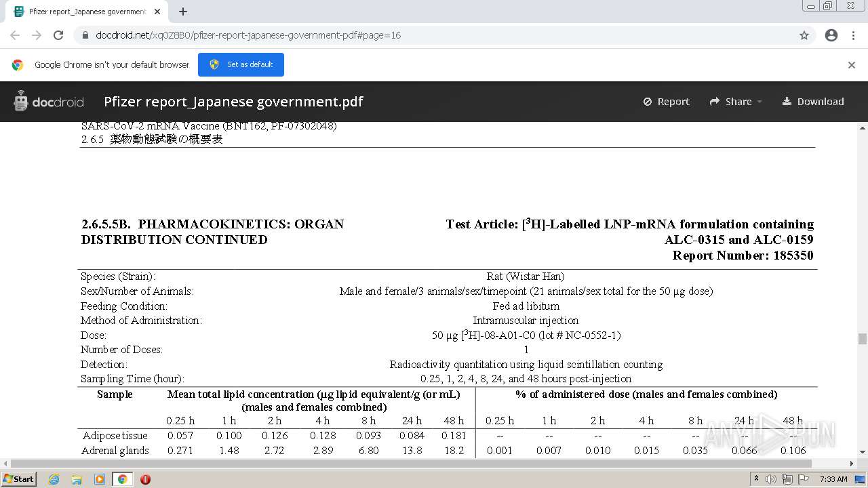The width and height of the screenshot is (868, 488).
Task: Go forward with the browser forward arrow
Action: click(37, 35)
